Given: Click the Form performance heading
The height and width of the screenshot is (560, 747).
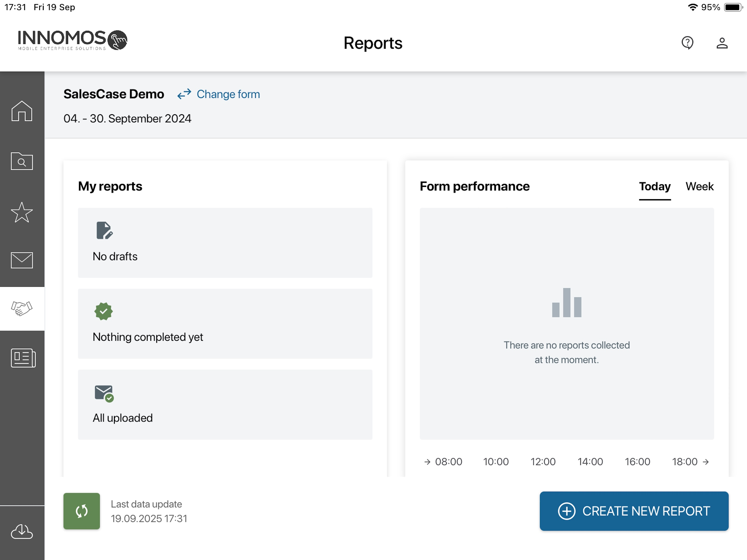Looking at the screenshot, I should click(475, 187).
